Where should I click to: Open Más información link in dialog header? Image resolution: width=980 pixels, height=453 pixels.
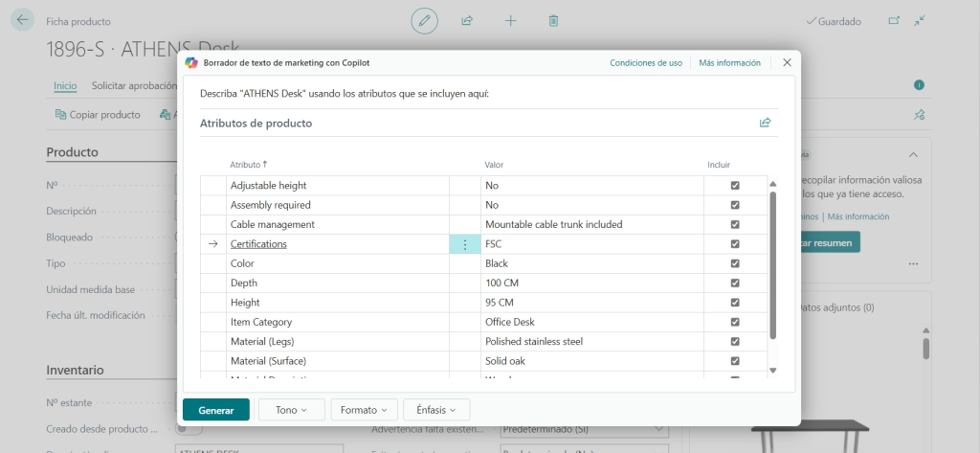point(729,62)
